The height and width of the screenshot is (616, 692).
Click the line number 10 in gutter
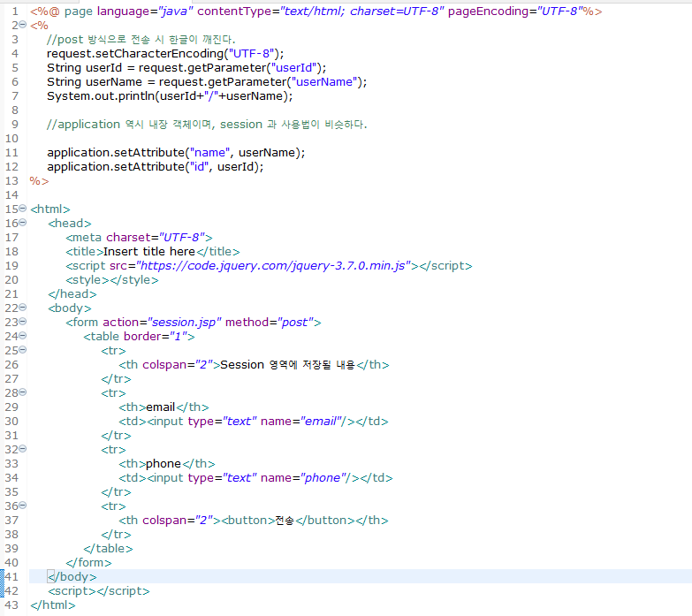coord(11,139)
